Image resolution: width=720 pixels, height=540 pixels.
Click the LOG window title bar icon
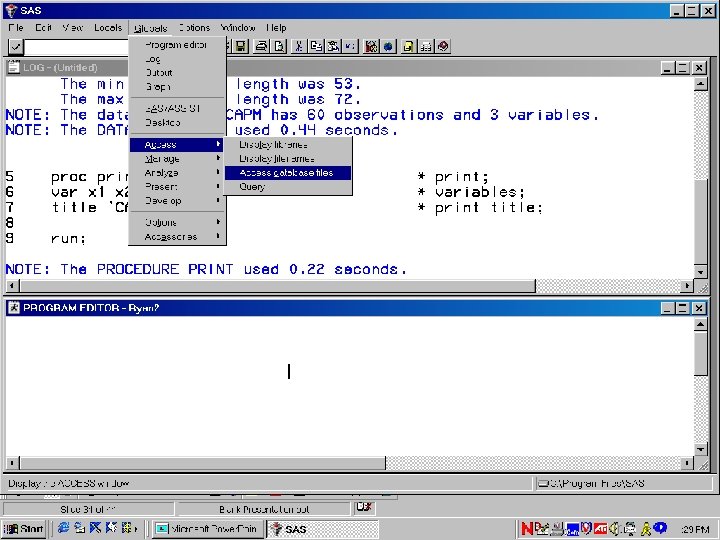click(14, 68)
